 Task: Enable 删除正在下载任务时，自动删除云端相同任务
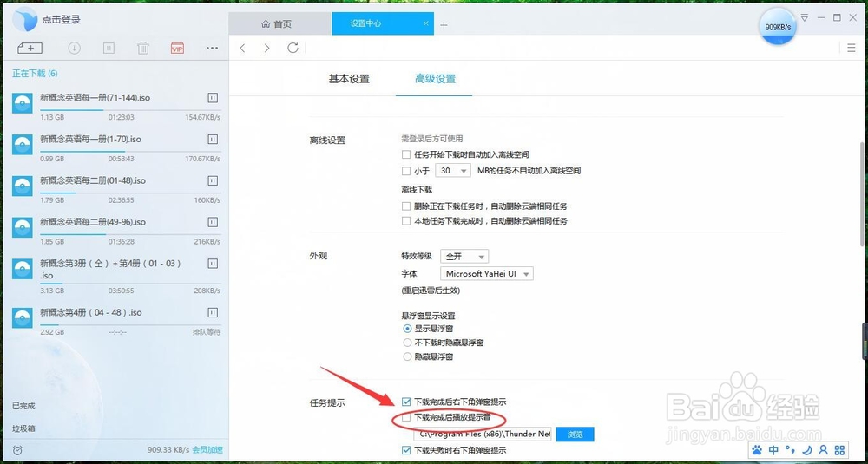point(406,206)
